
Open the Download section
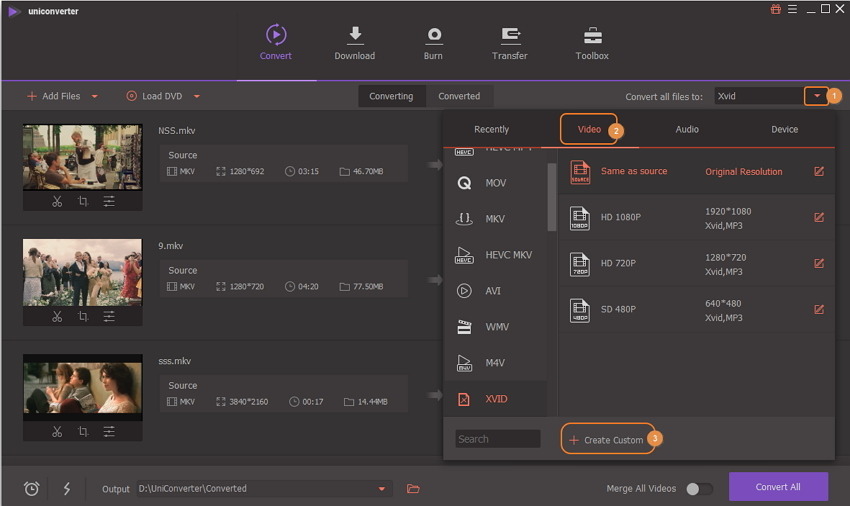point(355,42)
